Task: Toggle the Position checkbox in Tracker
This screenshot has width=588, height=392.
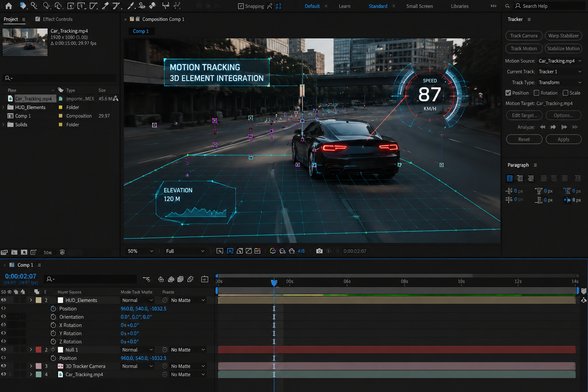Action: pyautogui.click(x=508, y=93)
